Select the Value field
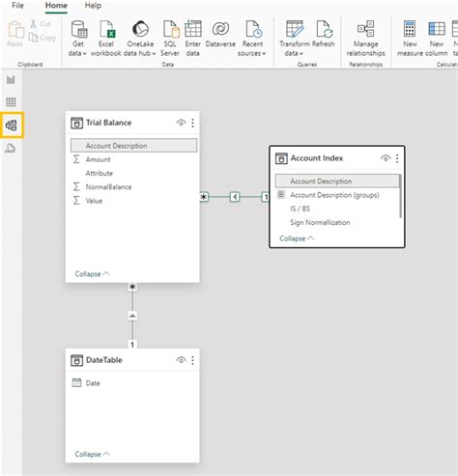458x476 pixels. pos(133,201)
